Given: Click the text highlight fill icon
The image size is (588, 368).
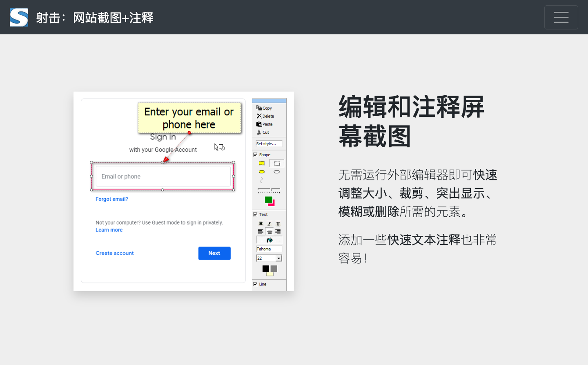Looking at the screenshot, I should point(269,240).
